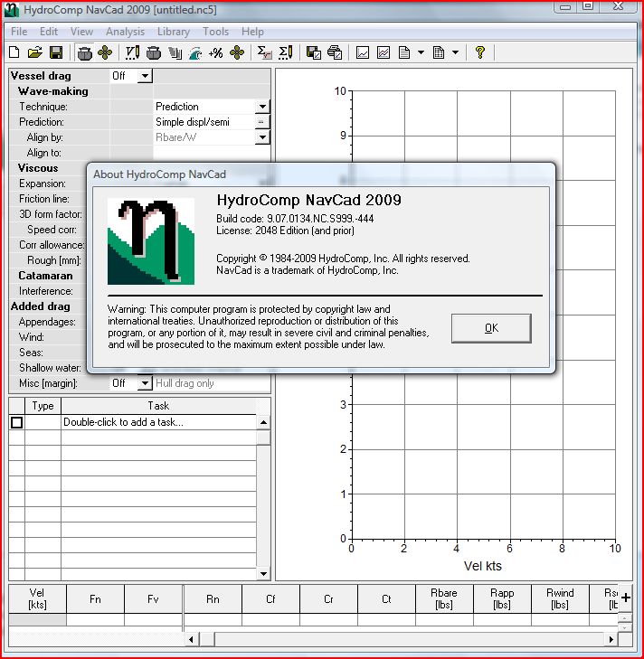Click the Vel kts axis label on graph
Screen dimensions: 644x659
tap(483, 566)
